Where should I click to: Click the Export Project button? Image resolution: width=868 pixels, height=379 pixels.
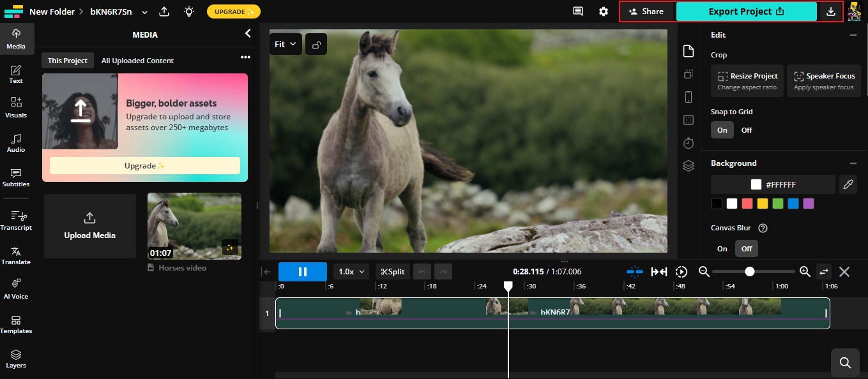(x=746, y=11)
